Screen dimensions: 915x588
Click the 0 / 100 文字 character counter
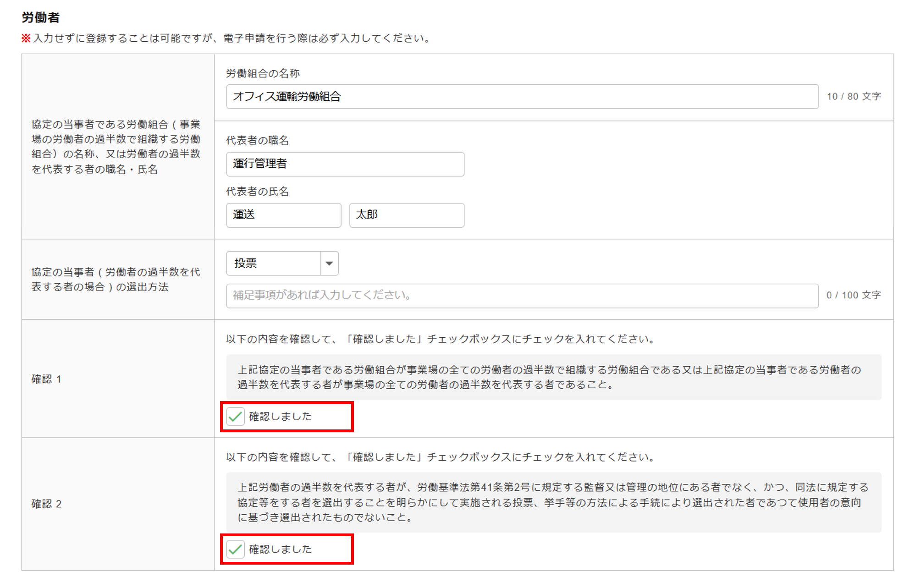854,295
